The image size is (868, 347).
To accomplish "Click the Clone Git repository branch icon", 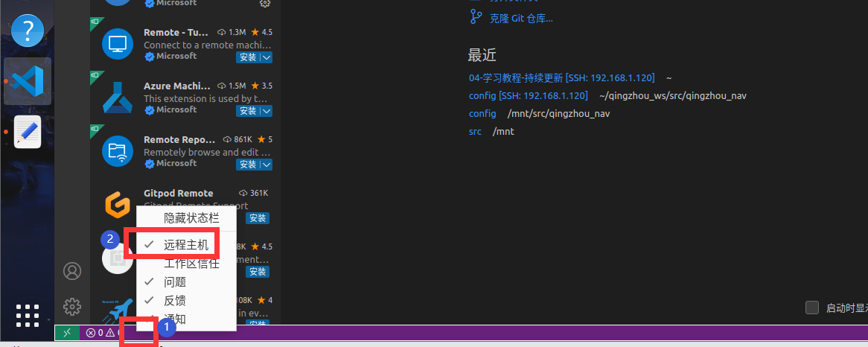I will 476,16.
